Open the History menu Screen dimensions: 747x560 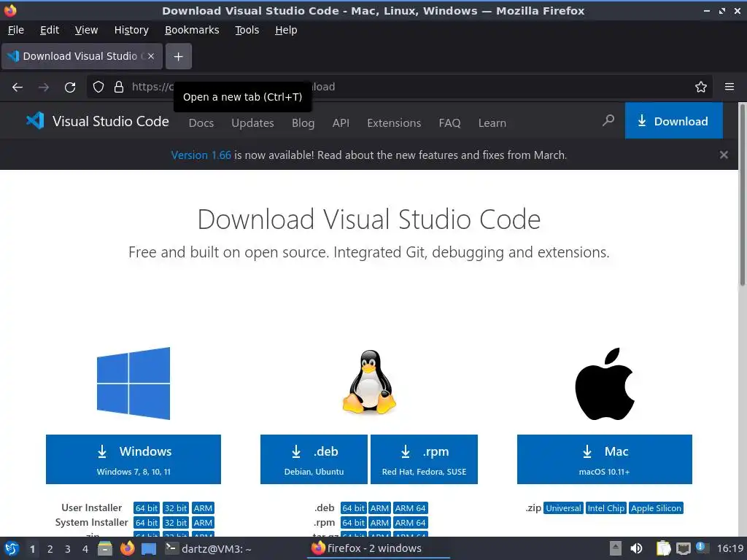[131, 30]
